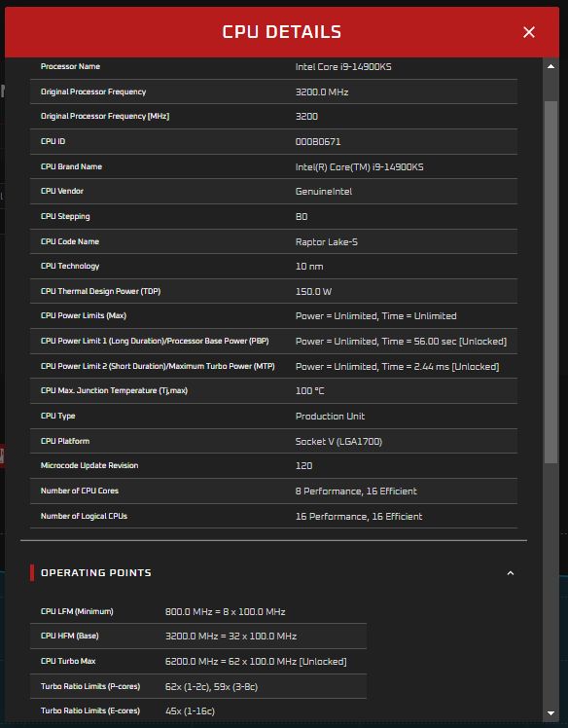Screen dimensions: 568x728
Task: Click the CPU Technology value 10 nm
Action: [309, 267]
